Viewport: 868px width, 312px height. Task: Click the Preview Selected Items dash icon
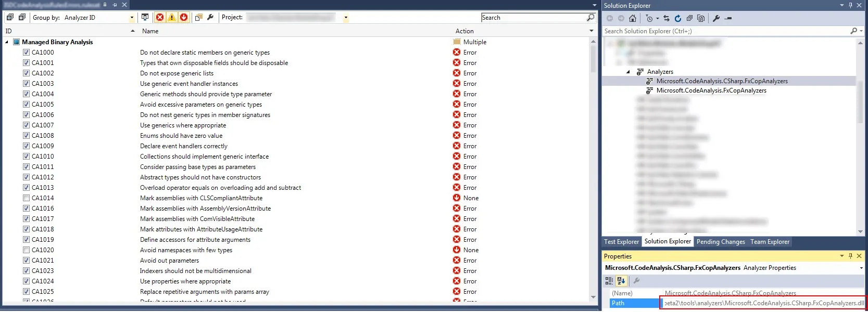pyautogui.click(x=728, y=18)
